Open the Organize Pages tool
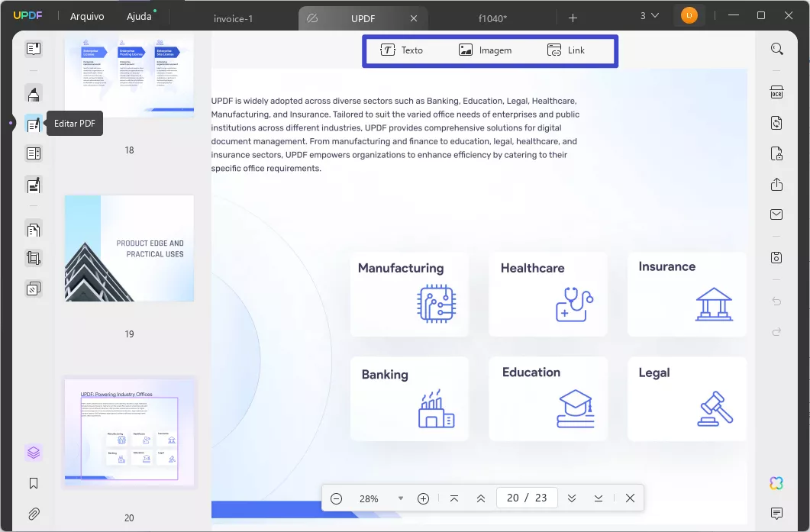 click(x=34, y=229)
